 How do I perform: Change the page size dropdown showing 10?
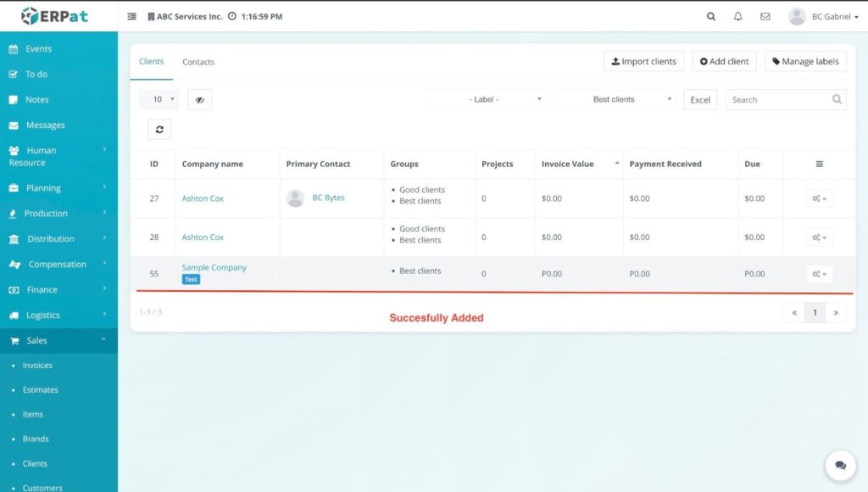159,99
